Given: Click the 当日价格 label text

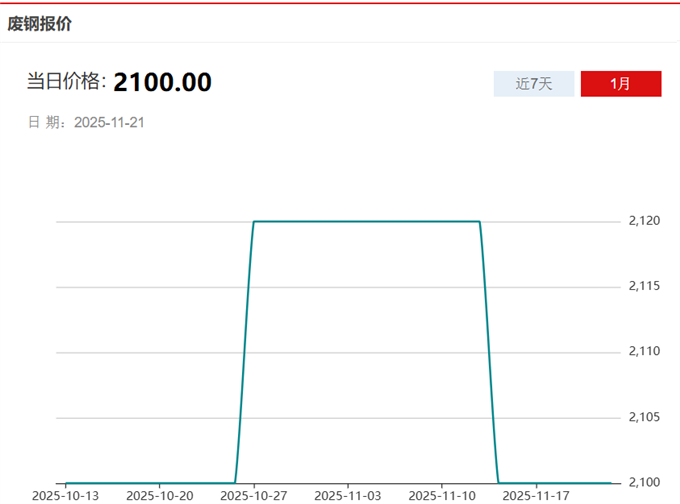Looking at the screenshot, I should pos(66,82).
